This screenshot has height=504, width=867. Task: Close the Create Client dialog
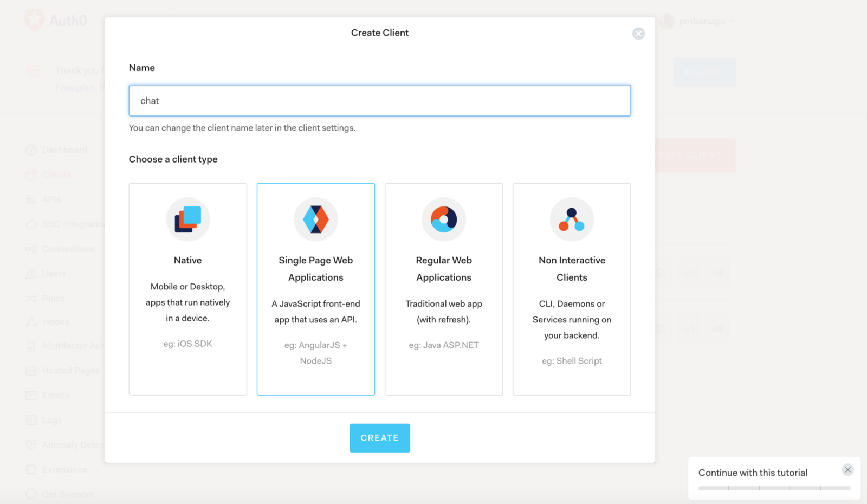[638, 34]
